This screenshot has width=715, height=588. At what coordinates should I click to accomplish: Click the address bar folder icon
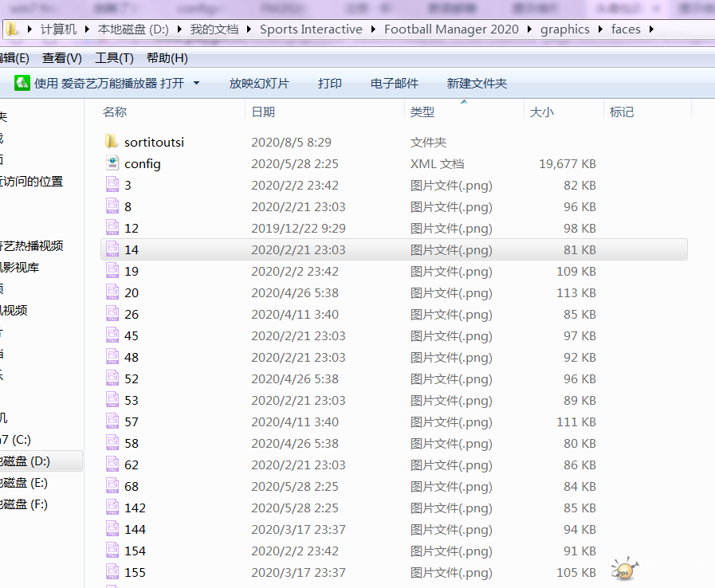coord(11,29)
